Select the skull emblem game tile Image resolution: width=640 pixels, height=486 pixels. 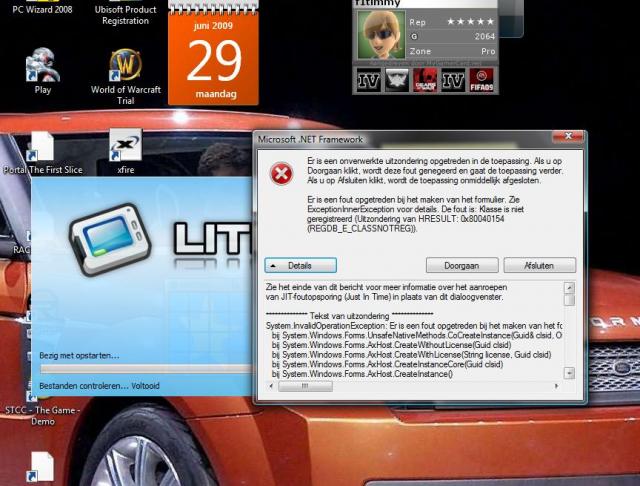397,80
